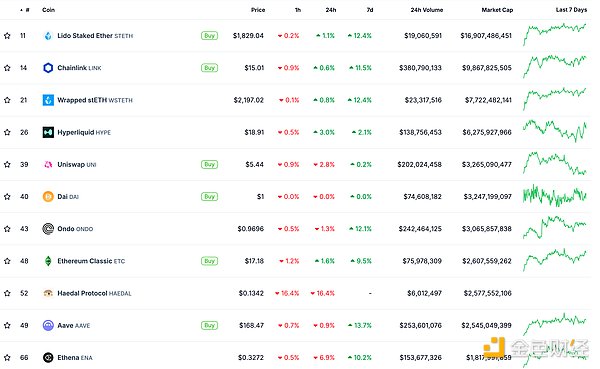Sort the table by rank # column

pos(25,10)
